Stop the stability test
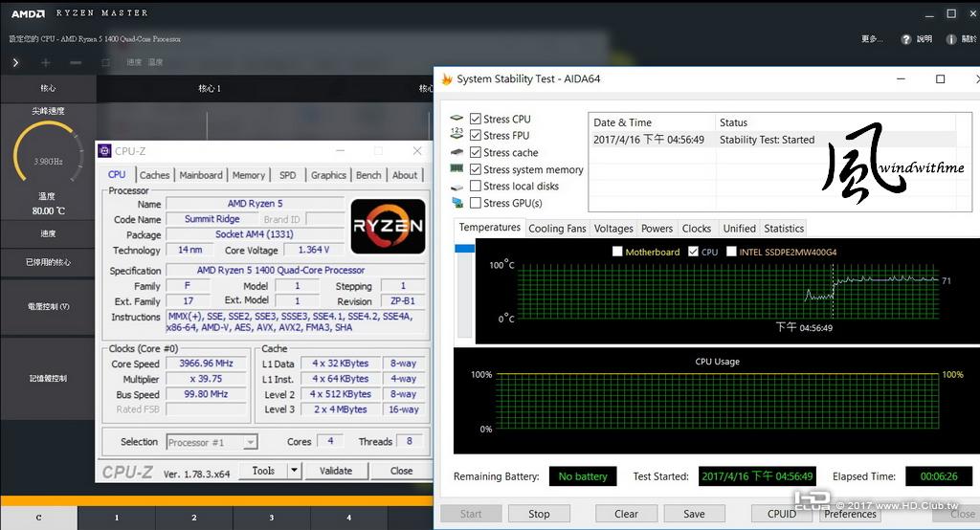Screen dimensions: 980x530 pyautogui.click(x=539, y=514)
